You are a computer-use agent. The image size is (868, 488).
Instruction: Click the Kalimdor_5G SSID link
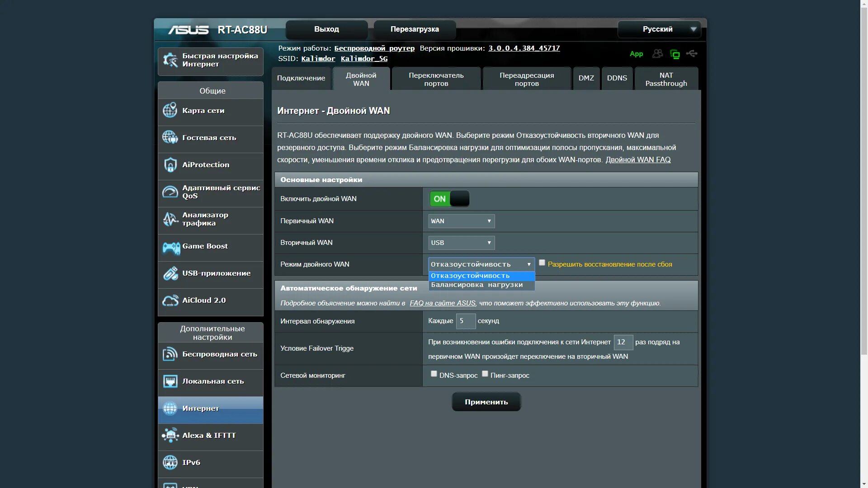(x=364, y=59)
